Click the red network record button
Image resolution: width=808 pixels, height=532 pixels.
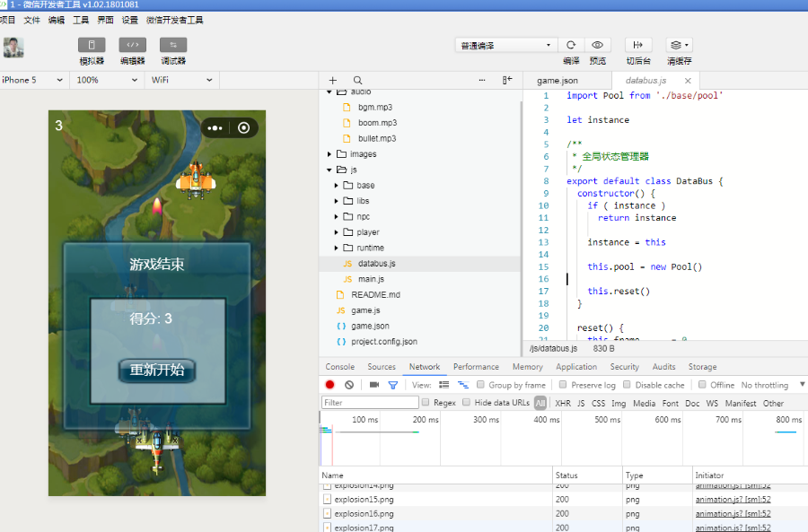pos(330,385)
